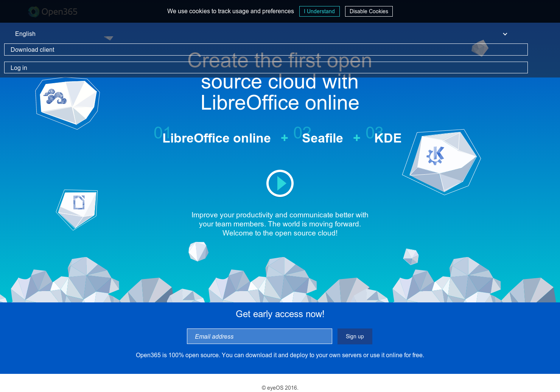The height and width of the screenshot is (392, 560).
Task: Click the LibreOffice online heading
Action: (216, 138)
